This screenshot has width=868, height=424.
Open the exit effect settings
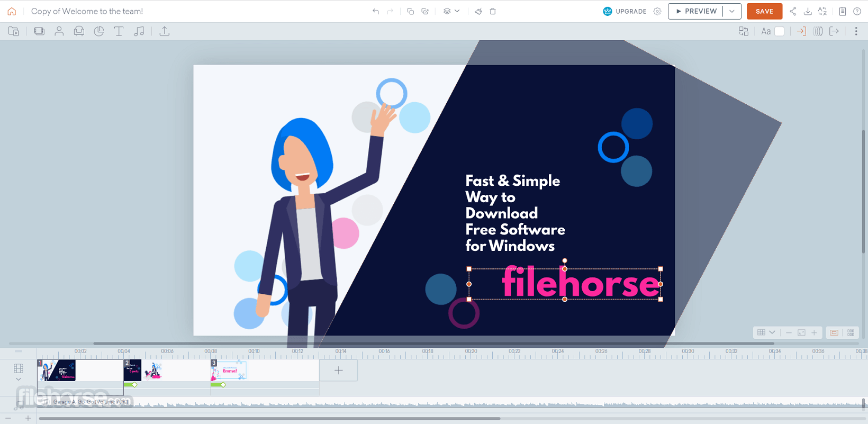point(834,31)
